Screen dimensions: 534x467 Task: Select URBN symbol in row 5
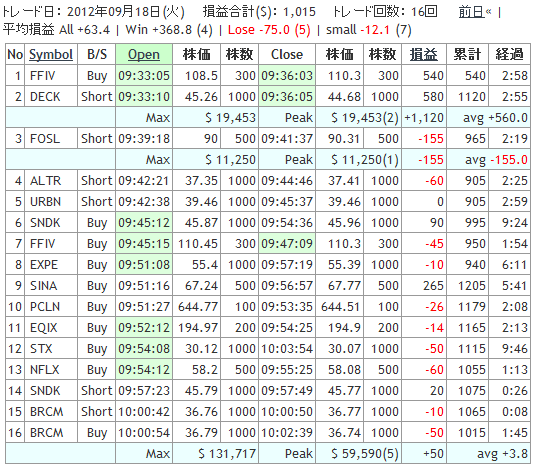[45, 202]
